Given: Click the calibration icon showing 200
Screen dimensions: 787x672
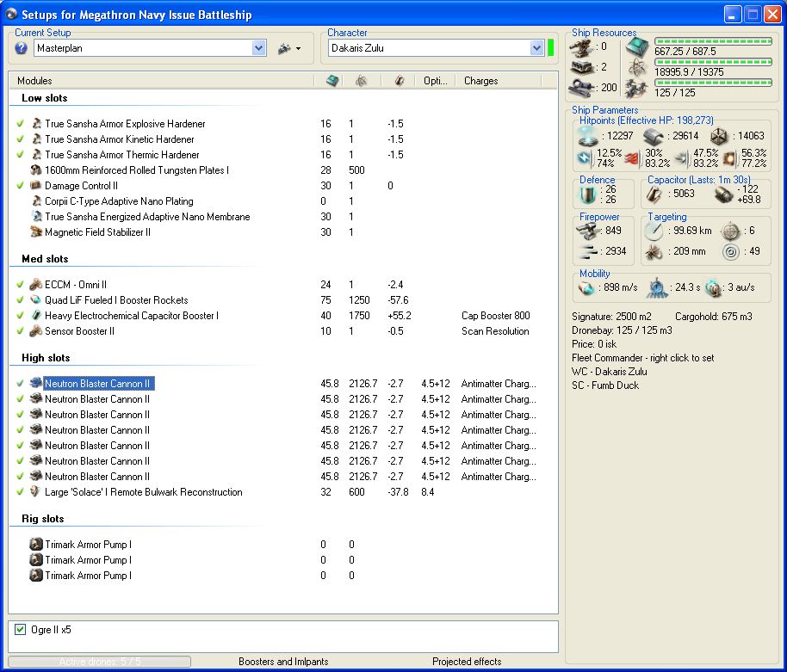Looking at the screenshot, I should [x=582, y=87].
